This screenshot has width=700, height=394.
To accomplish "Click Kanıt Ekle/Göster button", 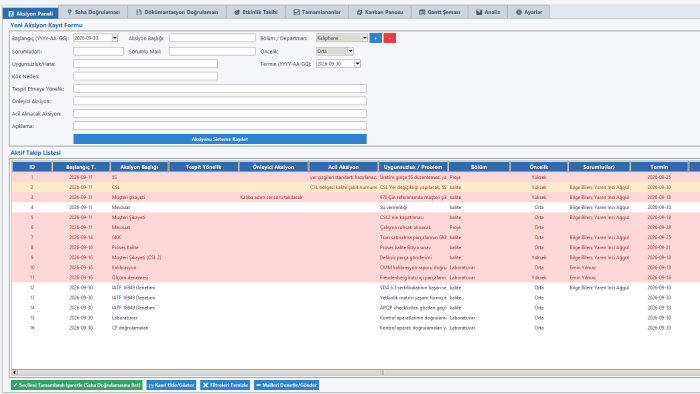I will click(171, 385).
